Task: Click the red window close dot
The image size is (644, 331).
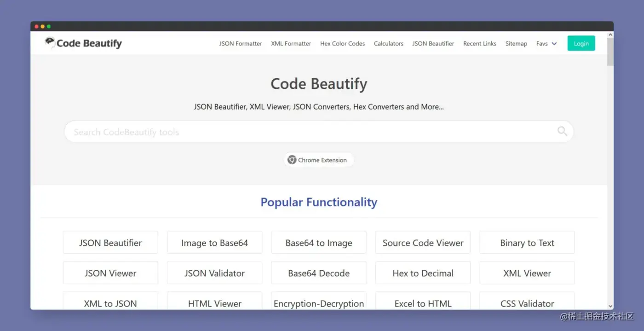Action: pyautogui.click(x=37, y=27)
